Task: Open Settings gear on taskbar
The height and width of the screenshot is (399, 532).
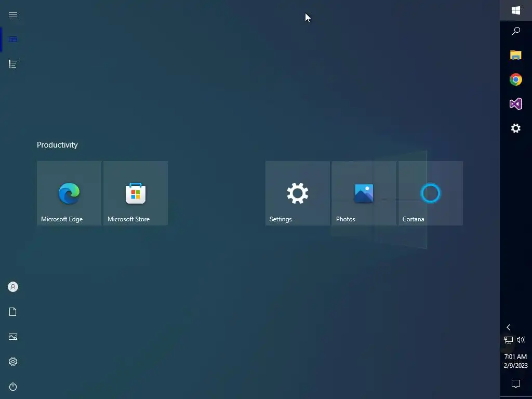Action: (516, 128)
